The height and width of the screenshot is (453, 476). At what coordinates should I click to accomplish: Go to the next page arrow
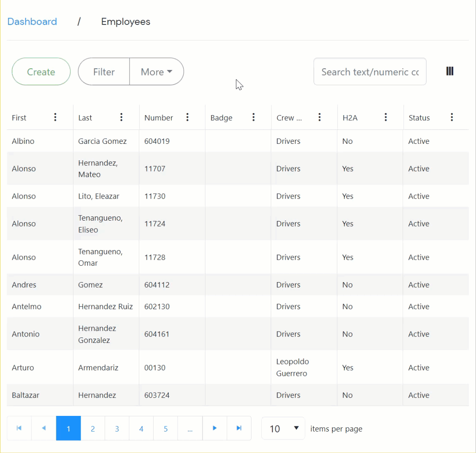point(214,428)
